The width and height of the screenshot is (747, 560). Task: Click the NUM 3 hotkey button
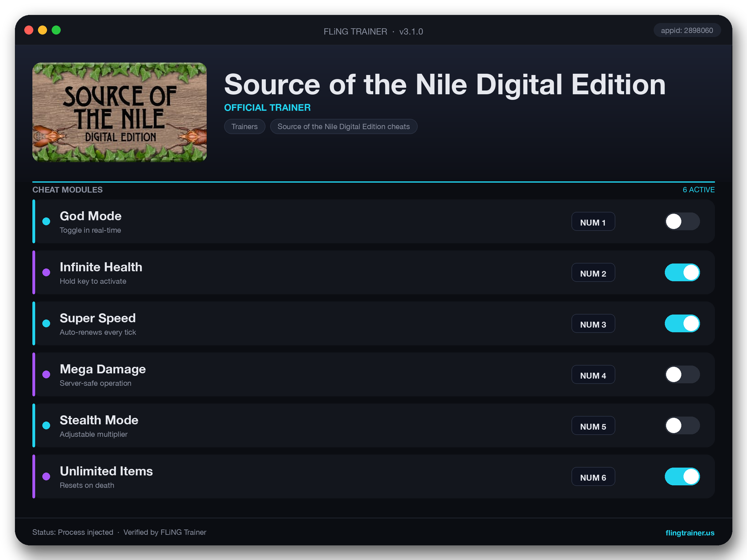[593, 323]
